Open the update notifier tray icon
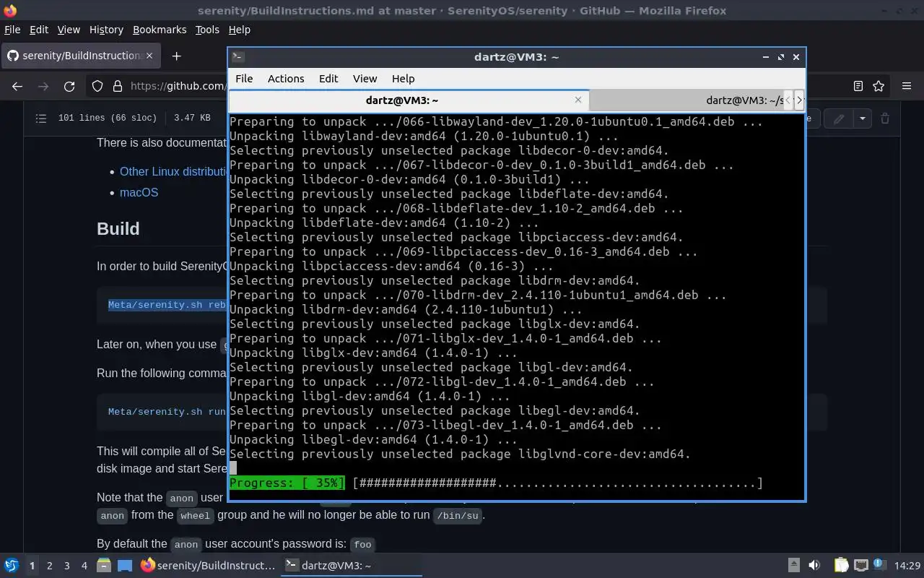The image size is (924, 578). (880, 565)
